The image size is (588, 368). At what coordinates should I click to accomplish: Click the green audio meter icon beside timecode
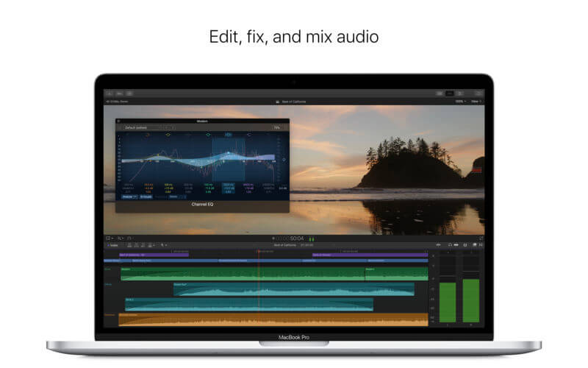coord(312,238)
